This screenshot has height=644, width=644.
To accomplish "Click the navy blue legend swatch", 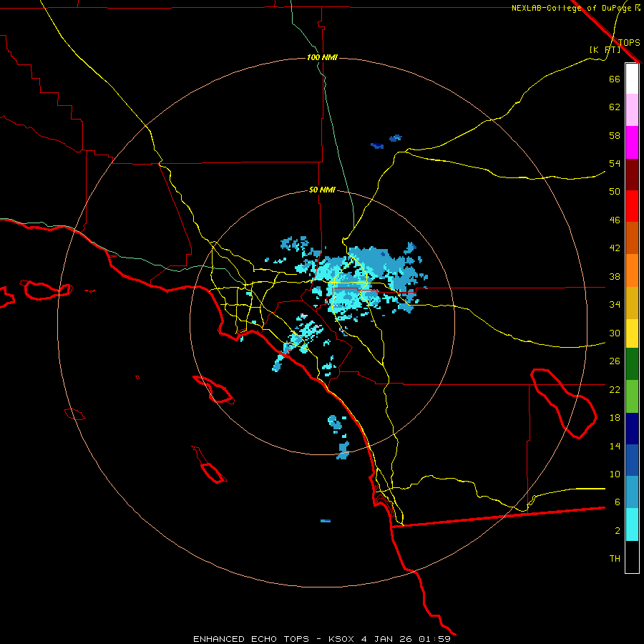I will (x=632, y=429).
